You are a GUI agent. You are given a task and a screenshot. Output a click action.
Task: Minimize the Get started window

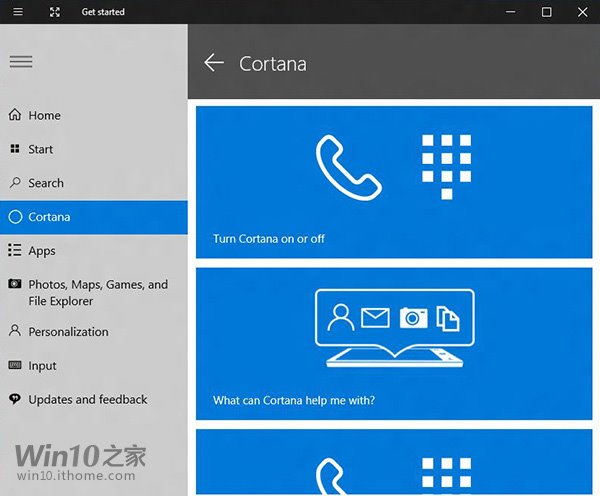click(x=510, y=12)
